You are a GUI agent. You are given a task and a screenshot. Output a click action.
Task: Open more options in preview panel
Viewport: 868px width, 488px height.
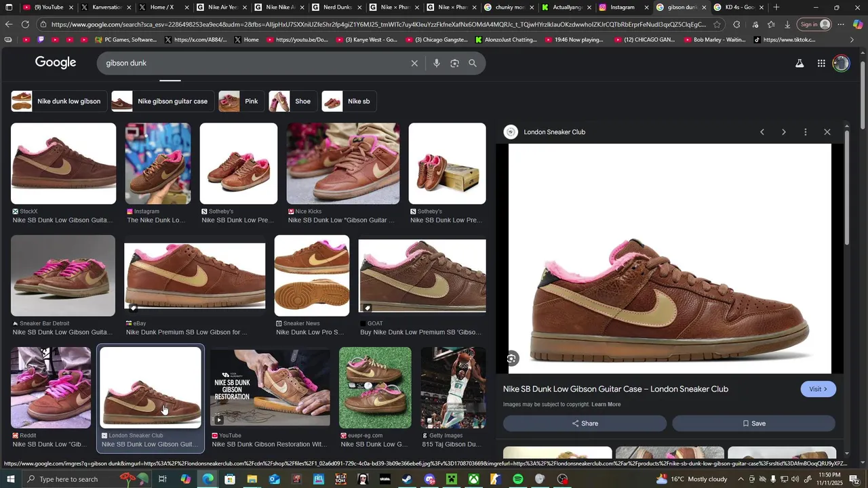[x=806, y=132]
